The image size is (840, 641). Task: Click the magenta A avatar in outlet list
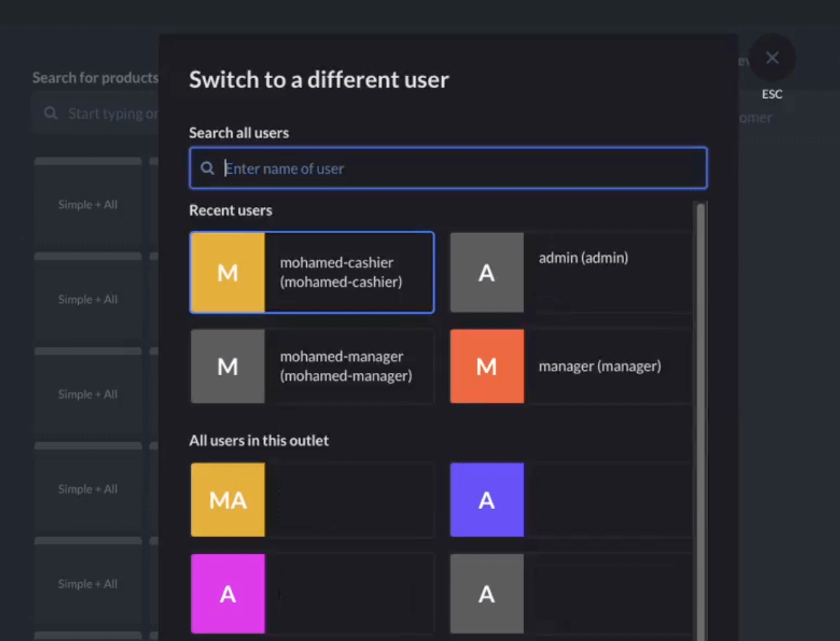[227, 593]
